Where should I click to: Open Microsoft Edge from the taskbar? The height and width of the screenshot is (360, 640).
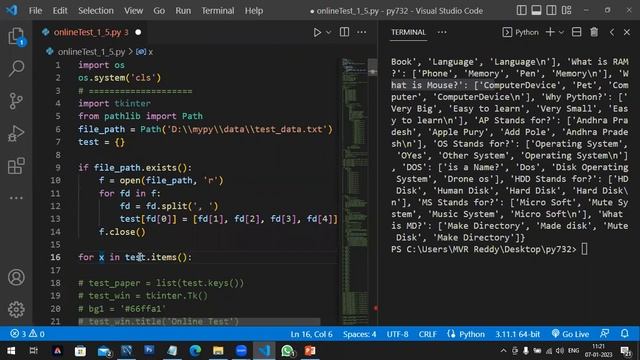coord(195,351)
